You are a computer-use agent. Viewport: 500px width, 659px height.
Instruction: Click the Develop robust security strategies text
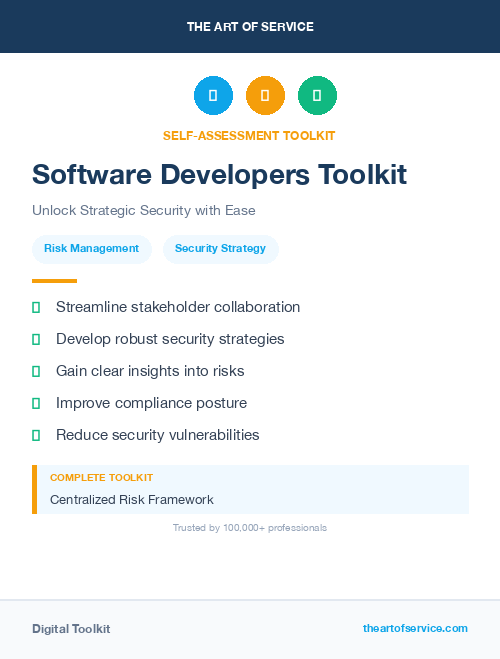point(170,339)
